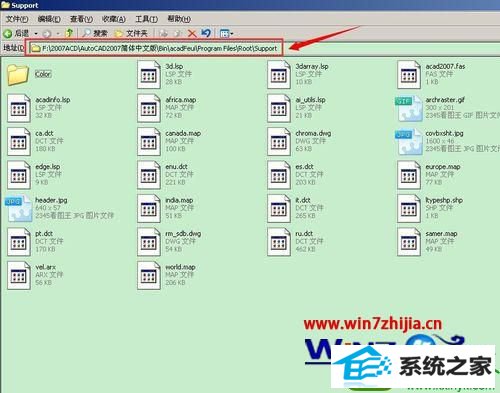This screenshot has height=393, width=500.
Task: Select the pt.dct file icon
Action: 19,242
